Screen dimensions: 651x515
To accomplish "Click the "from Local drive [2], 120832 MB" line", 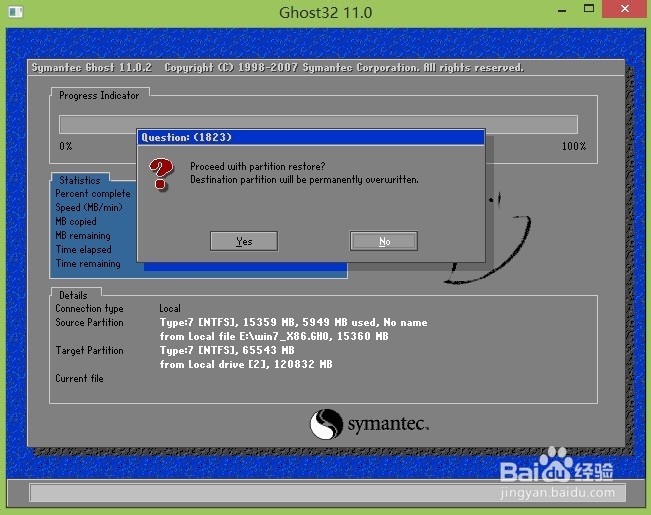I will tap(246, 364).
